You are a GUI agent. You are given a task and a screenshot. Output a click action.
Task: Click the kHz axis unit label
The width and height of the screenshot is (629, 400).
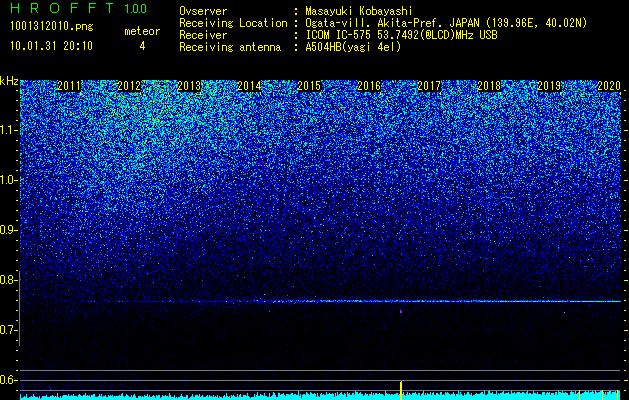pos(9,81)
